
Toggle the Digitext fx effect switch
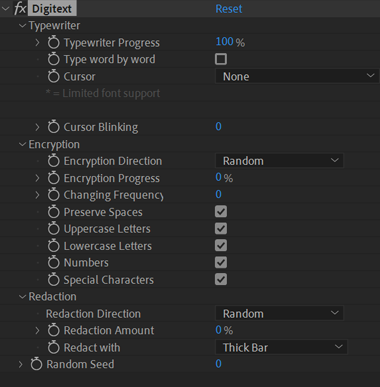click(x=20, y=9)
